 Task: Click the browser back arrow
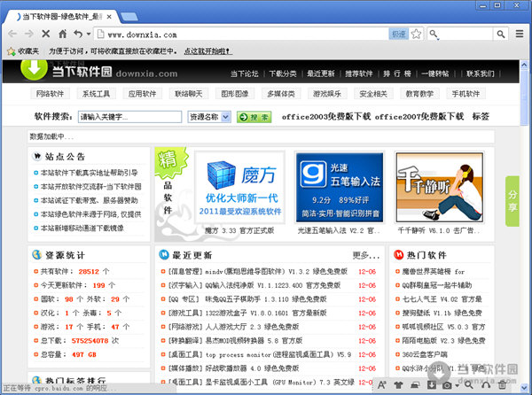pos(12,34)
